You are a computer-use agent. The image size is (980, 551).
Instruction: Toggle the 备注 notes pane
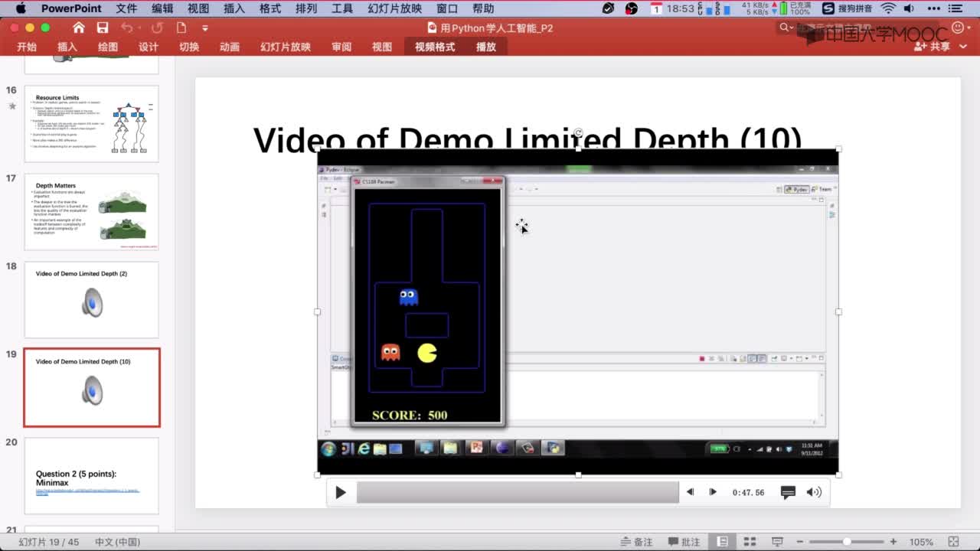636,542
